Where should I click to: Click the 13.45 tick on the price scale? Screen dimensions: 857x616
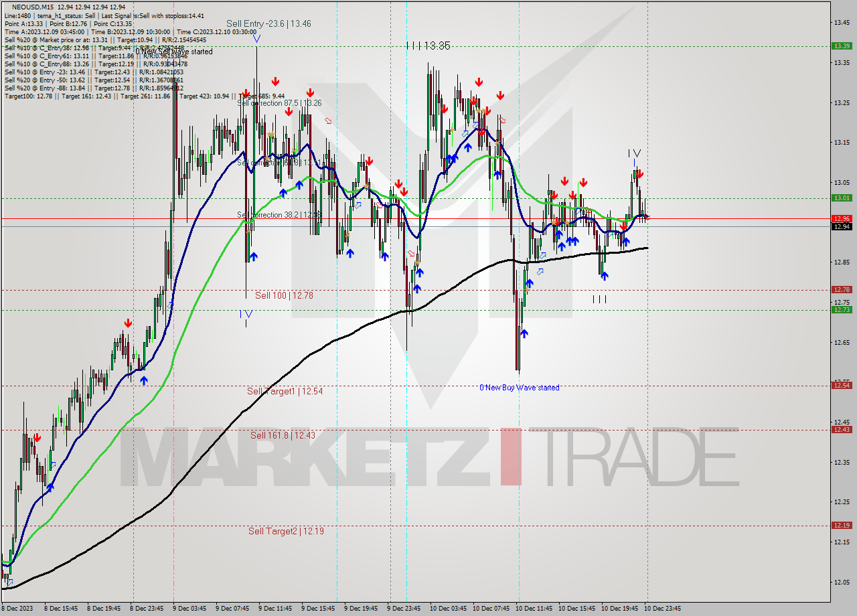click(x=842, y=22)
